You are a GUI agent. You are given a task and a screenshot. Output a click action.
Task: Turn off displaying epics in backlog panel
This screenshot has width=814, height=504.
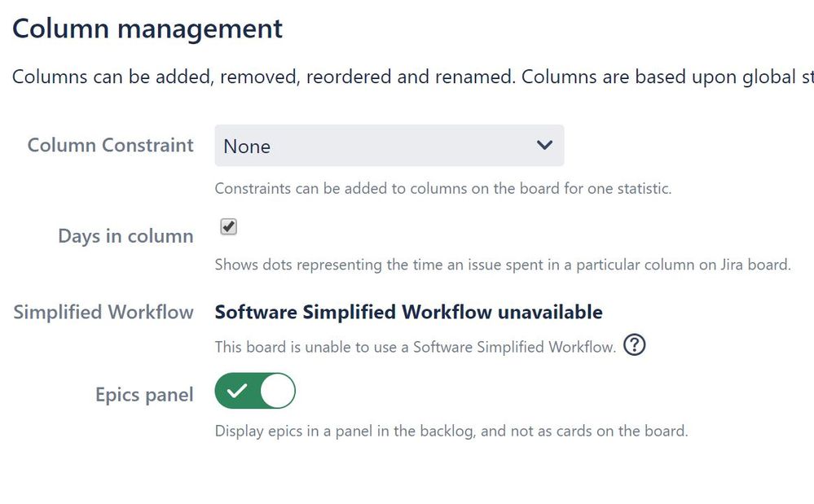point(254,391)
